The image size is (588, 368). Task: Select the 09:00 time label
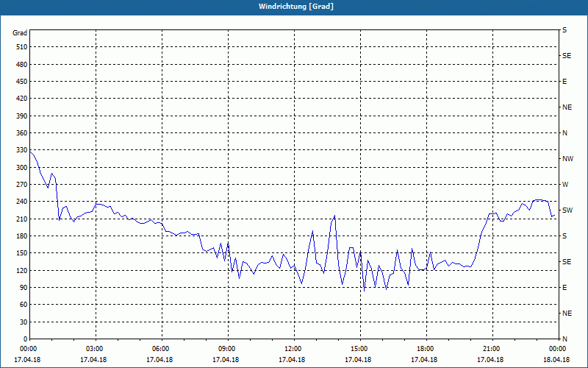click(228, 348)
